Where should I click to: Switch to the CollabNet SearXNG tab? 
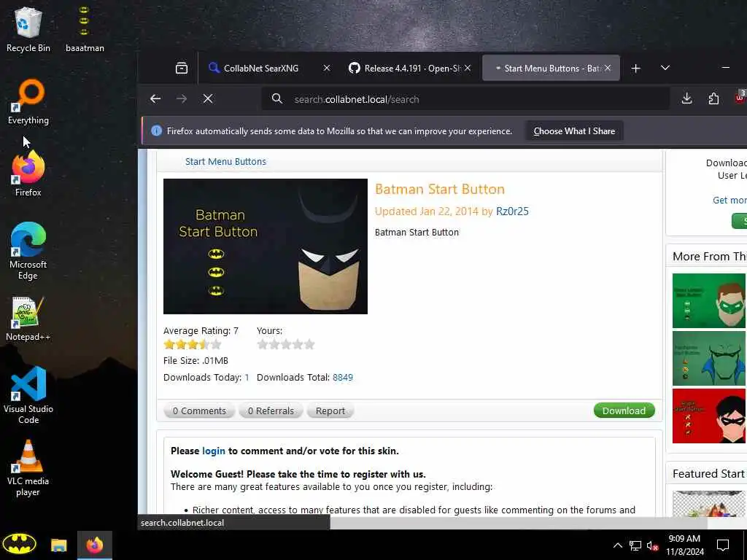pos(261,68)
